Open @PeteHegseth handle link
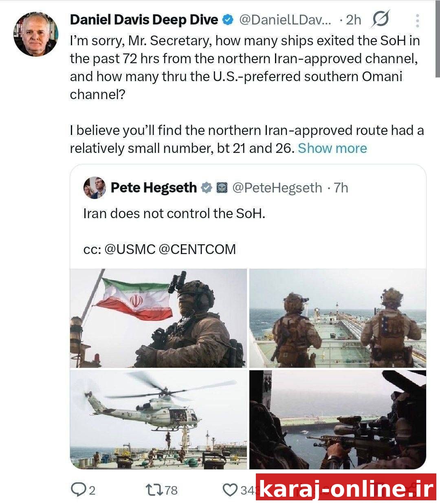 pos(277,188)
